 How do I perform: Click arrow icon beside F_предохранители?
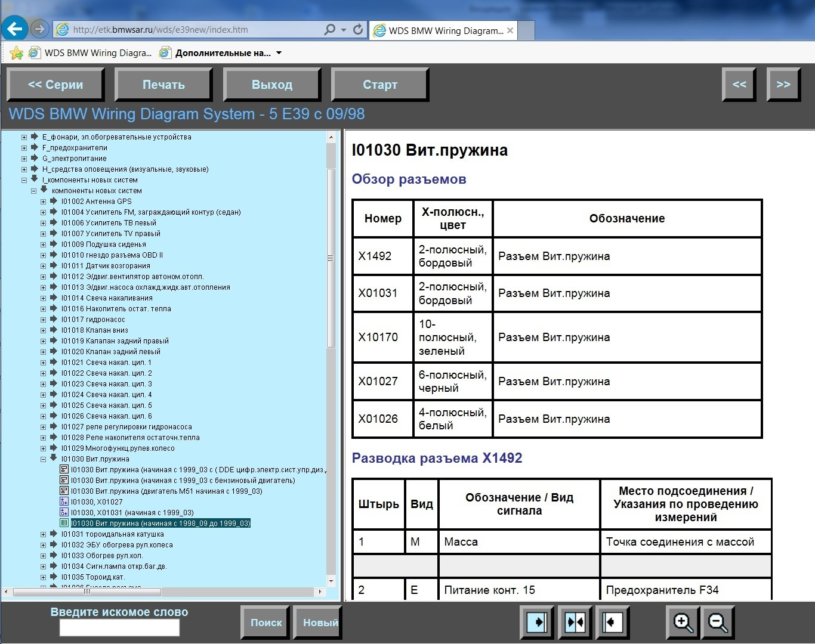point(34,147)
